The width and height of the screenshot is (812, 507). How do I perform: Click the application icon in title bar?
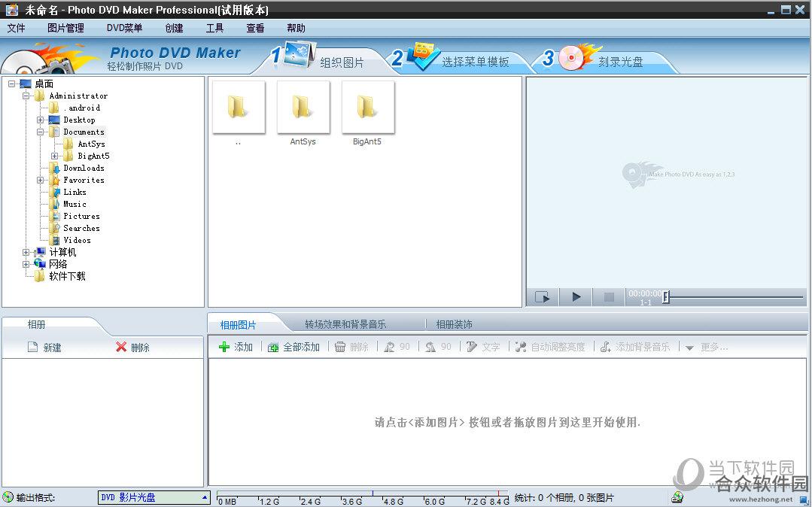[x=11, y=9]
